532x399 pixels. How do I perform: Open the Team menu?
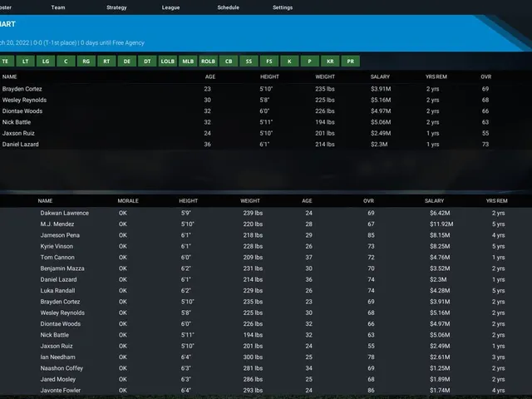(x=58, y=7)
